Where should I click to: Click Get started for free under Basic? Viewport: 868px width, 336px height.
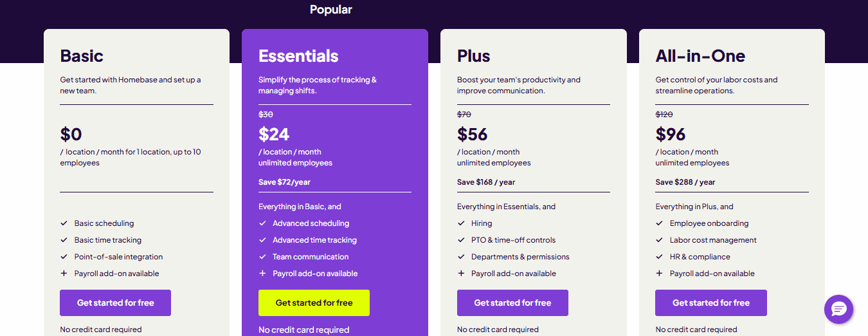pyautogui.click(x=116, y=303)
